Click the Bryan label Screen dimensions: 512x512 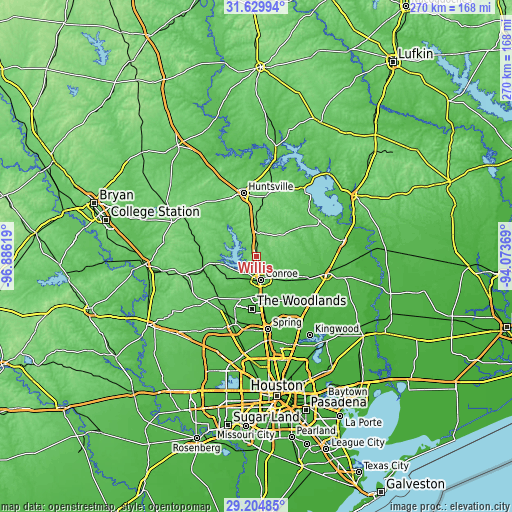117,195
